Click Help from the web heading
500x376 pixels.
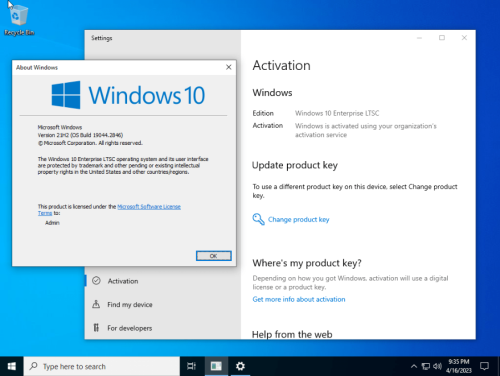tap(292, 334)
